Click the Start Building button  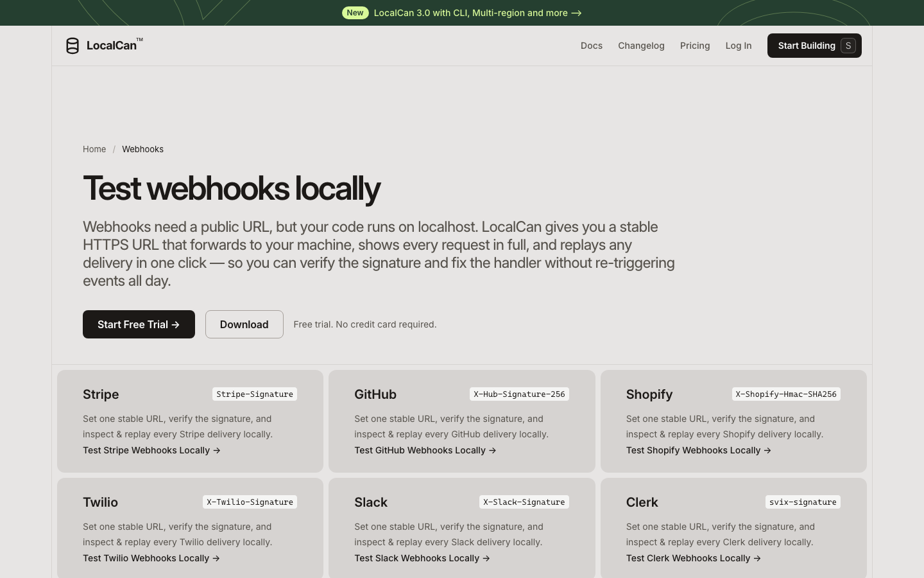[814, 46]
